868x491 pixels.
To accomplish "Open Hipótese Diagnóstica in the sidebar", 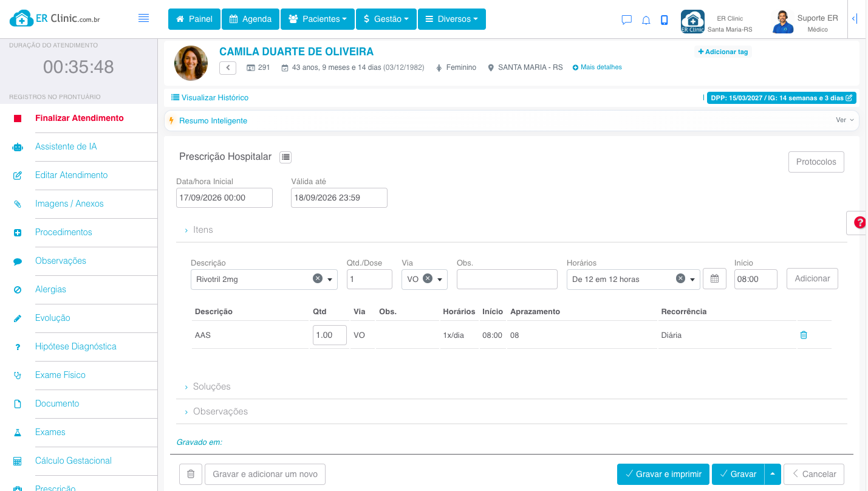I will (76, 346).
